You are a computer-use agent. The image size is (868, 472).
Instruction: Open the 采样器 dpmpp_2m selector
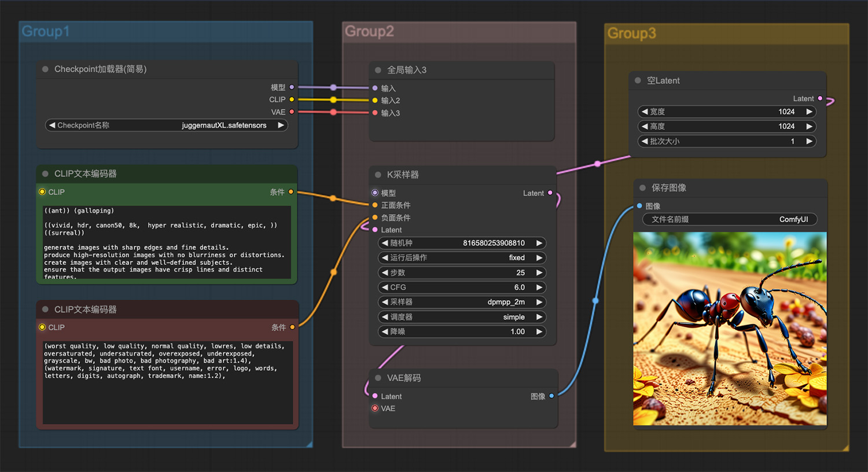pos(462,302)
